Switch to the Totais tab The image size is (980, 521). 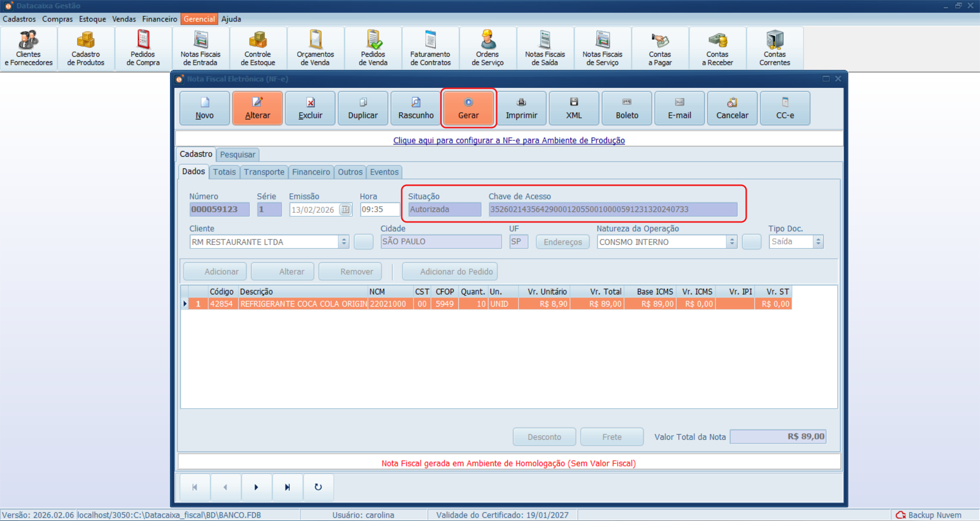coord(224,172)
